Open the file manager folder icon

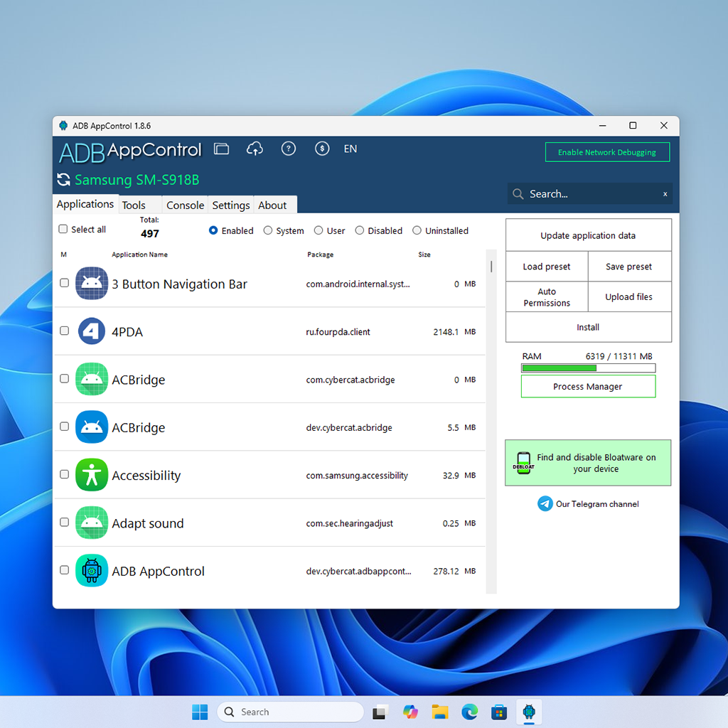[x=222, y=149]
